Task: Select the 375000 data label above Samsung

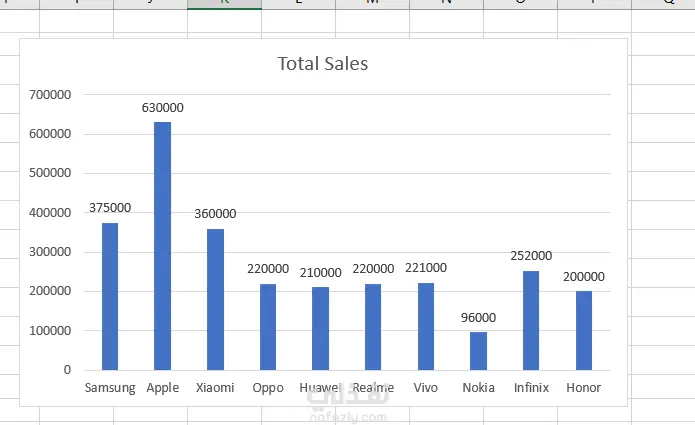Action: [110, 207]
